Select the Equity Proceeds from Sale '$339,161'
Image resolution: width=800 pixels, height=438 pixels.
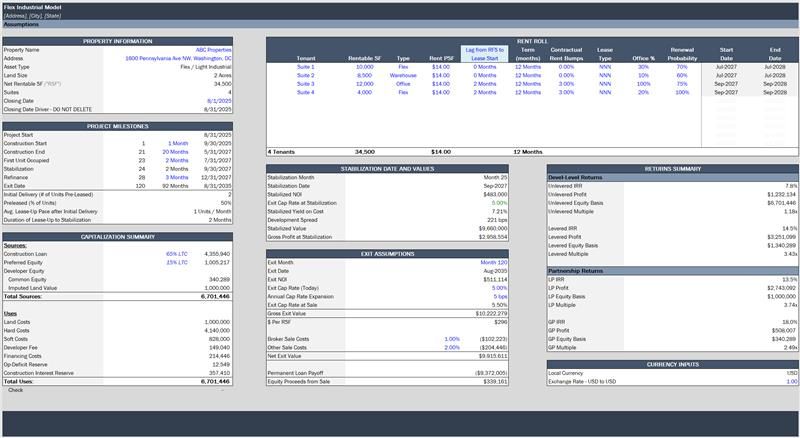[x=495, y=382]
